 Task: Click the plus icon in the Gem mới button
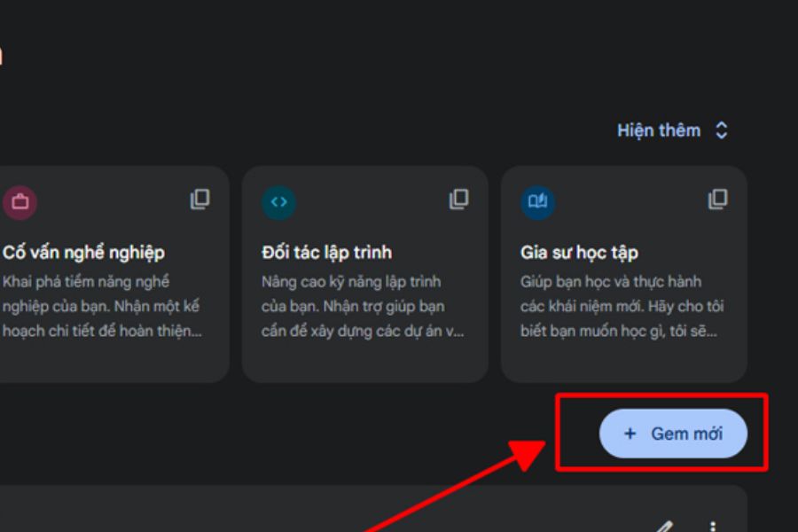coord(630,434)
